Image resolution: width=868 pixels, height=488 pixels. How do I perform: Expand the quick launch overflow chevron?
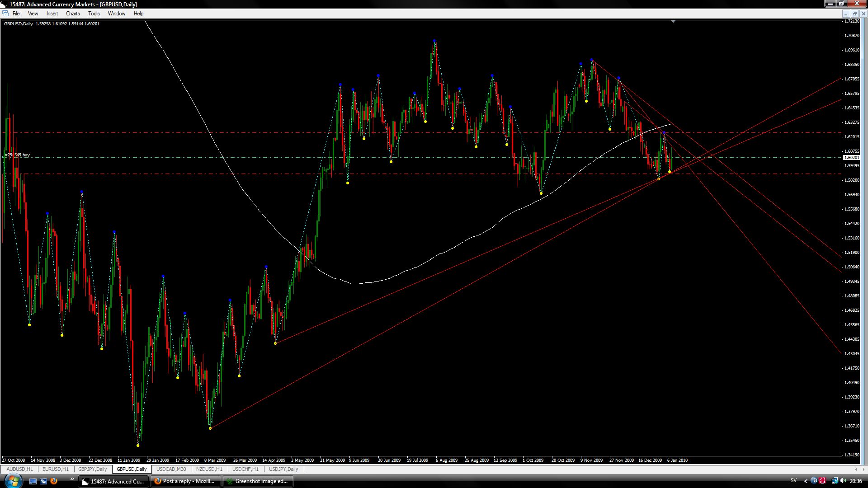point(72,479)
